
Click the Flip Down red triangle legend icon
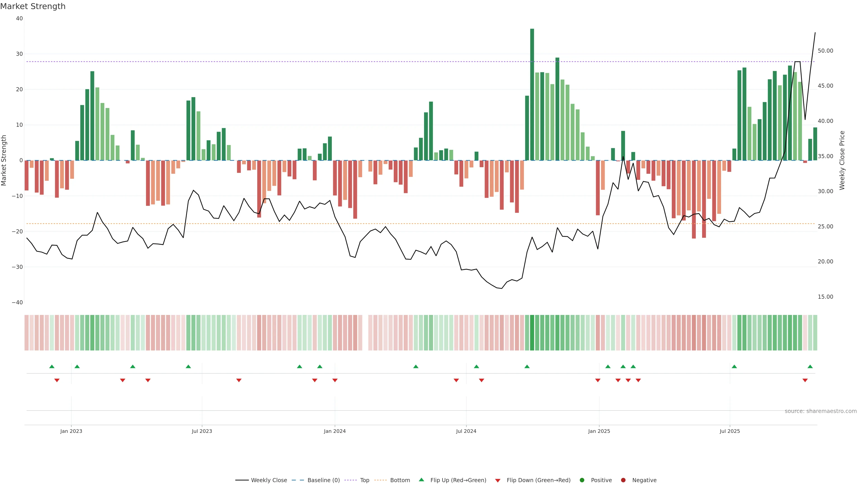point(498,481)
